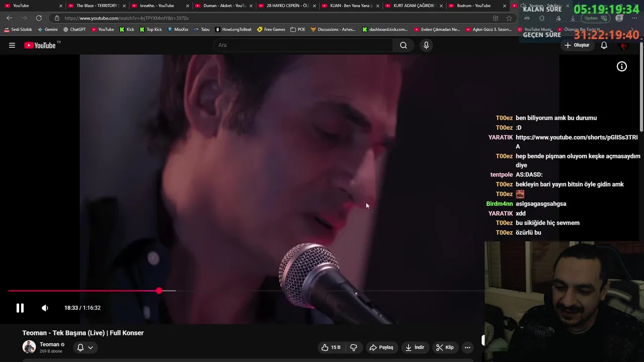Open the ChatGPT bookmark

(x=74, y=30)
